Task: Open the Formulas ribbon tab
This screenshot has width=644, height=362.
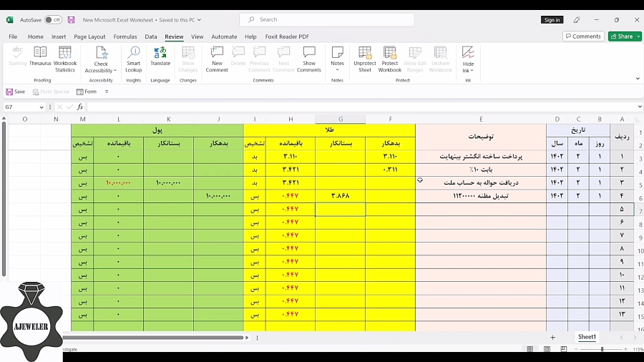Action: pos(125,36)
